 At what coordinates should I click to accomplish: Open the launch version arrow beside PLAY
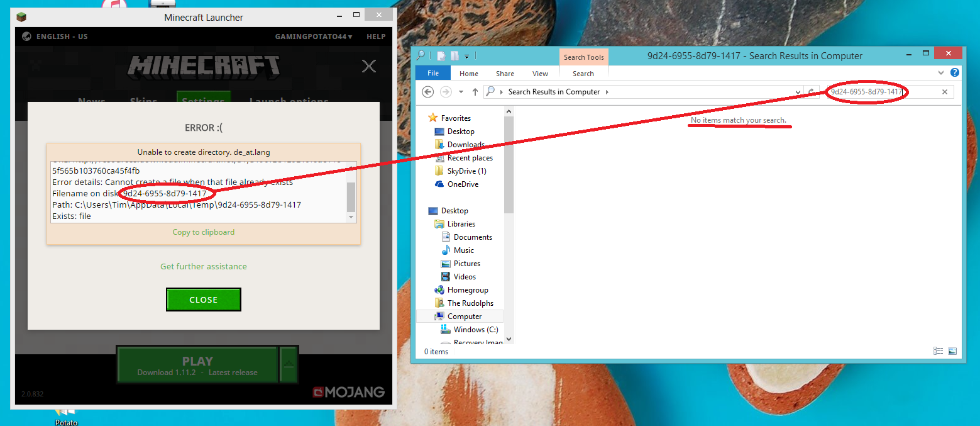tap(289, 364)
